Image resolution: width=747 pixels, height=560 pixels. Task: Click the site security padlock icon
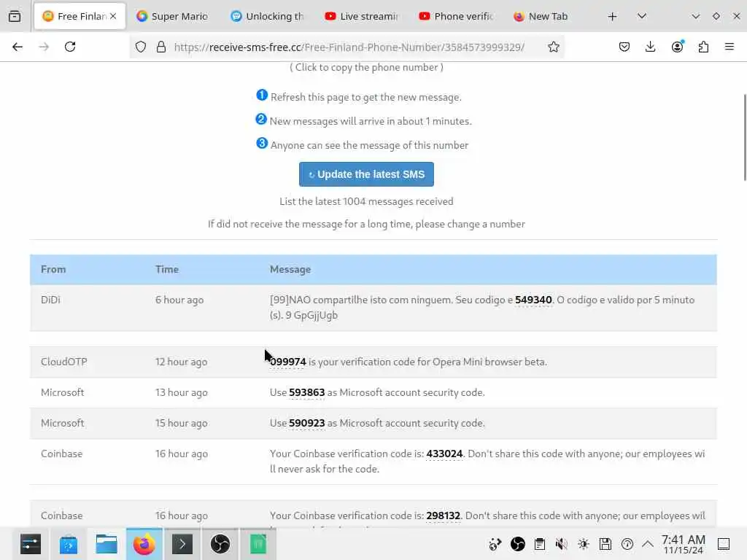(161, 47)
